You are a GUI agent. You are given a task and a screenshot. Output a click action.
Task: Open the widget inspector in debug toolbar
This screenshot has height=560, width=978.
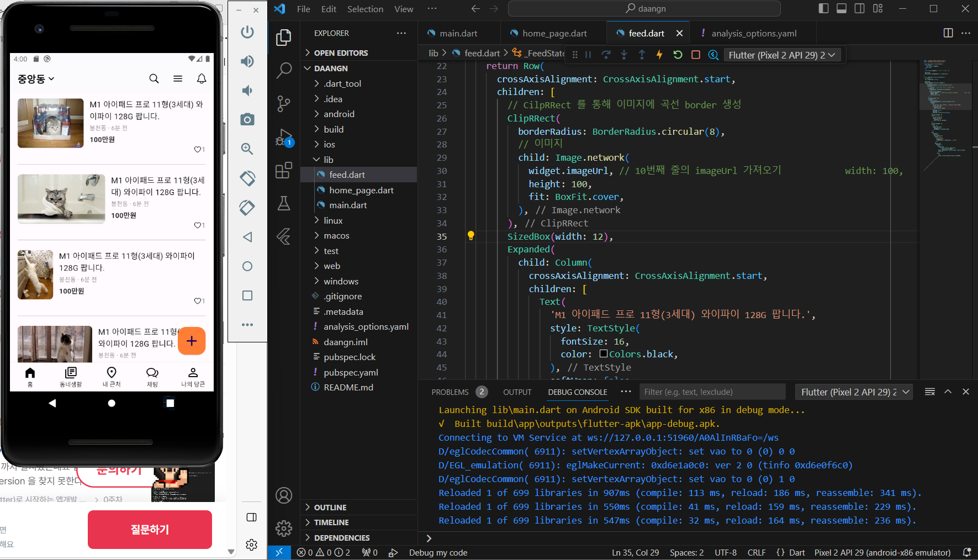click(713, 55)
